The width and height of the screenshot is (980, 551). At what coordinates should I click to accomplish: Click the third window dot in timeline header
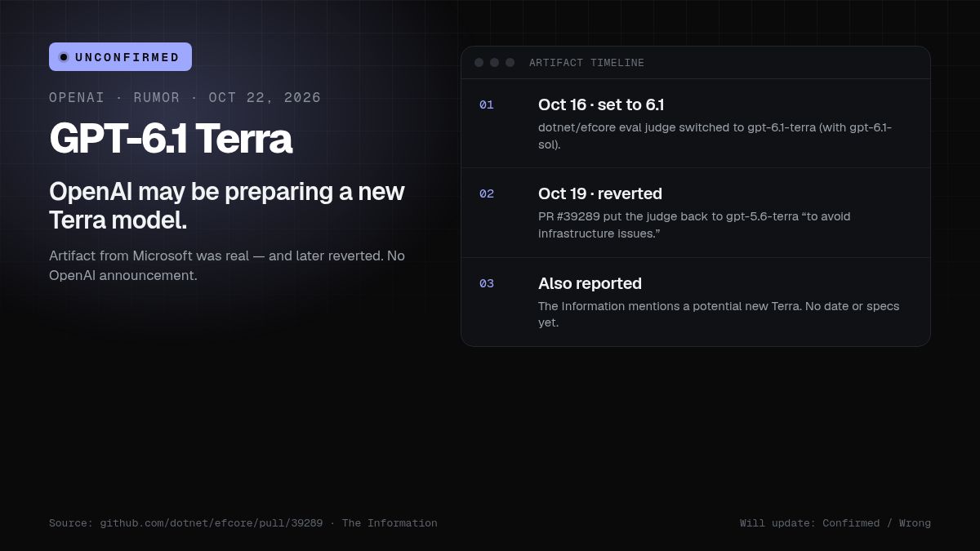click(x=510, y=63)
